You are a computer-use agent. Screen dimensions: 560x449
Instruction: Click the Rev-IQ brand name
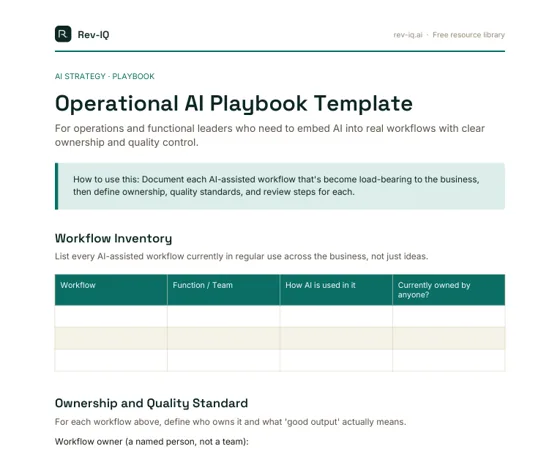pyautogui.click(x=93, y=35)
